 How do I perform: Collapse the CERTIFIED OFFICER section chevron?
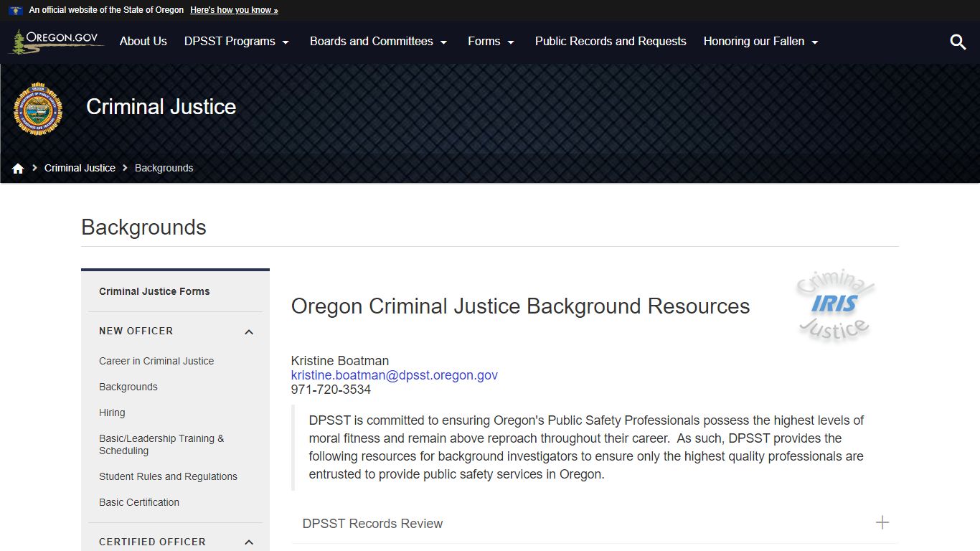[x=249, y=542]
